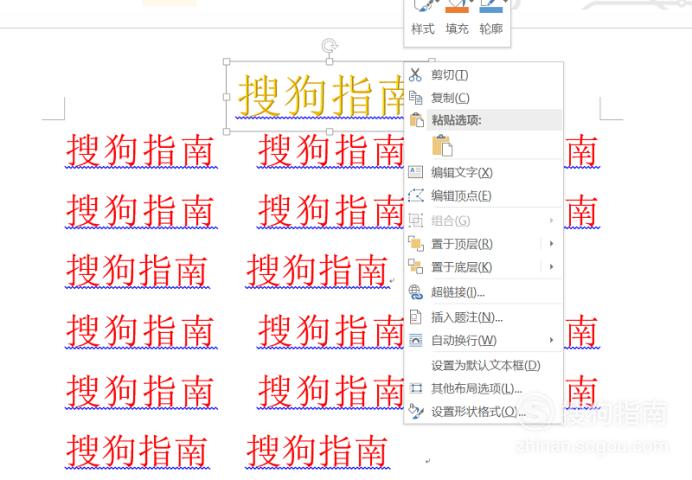This screenshot has height=480, width=692.
Task: Choose 插入题注(N)... entry
Action: [467, 317]
